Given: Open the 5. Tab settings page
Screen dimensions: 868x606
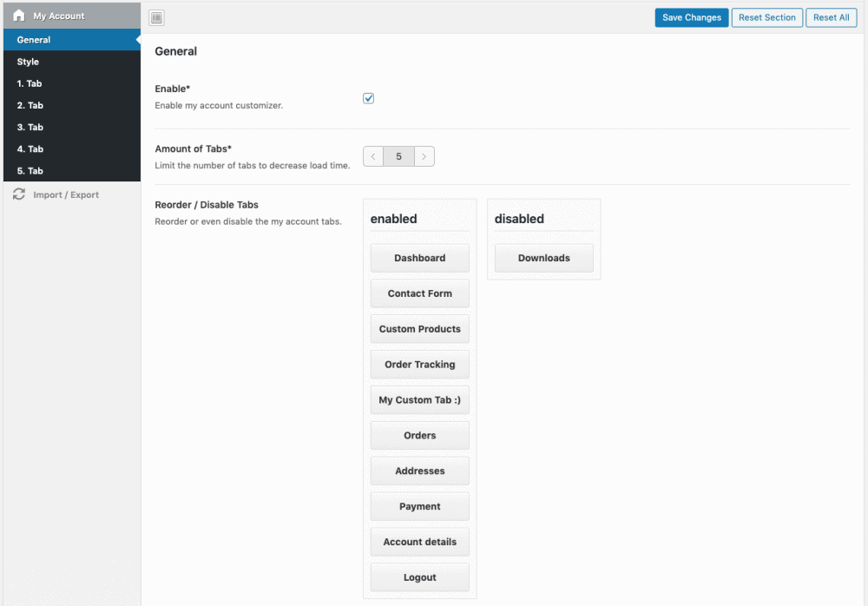Looking at the screenshot, I should click(30, 170).
